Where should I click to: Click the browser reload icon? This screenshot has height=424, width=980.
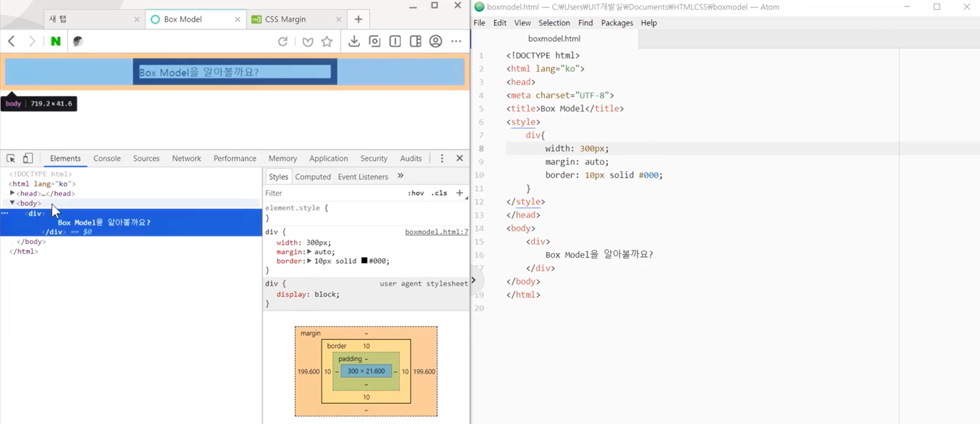click(x=283, y=41)
